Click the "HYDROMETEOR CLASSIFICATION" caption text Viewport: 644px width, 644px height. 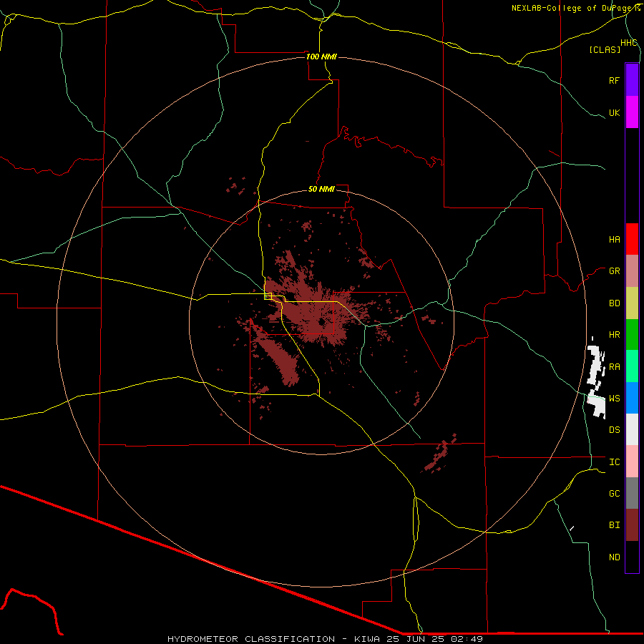point(251,639)
